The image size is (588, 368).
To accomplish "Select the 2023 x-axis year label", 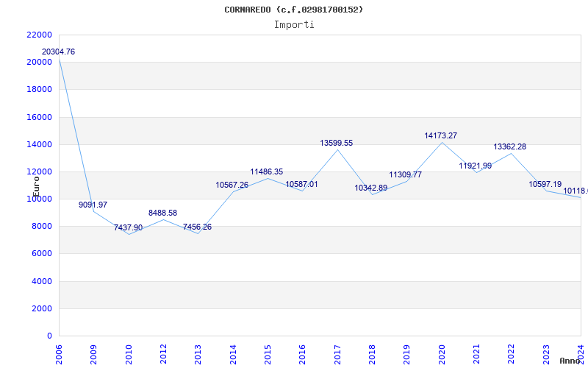I will (x=546, y=354).
